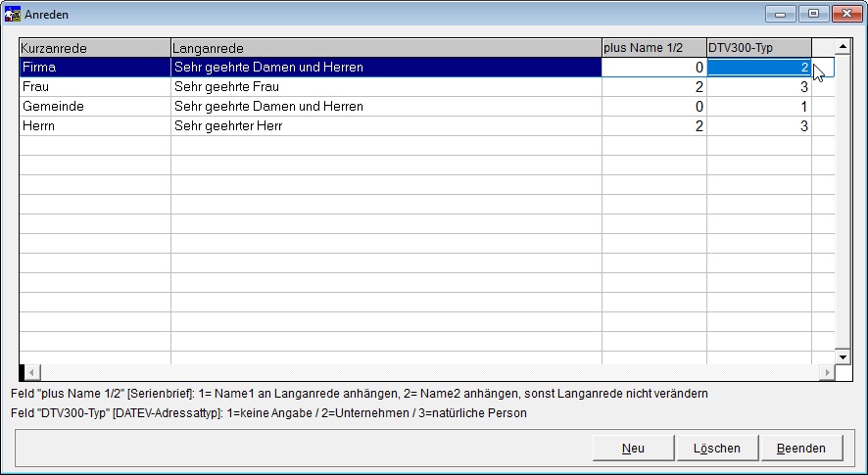868x475 pixels.
Task: Click plus Name value in Herrn row
Action: 654,126
